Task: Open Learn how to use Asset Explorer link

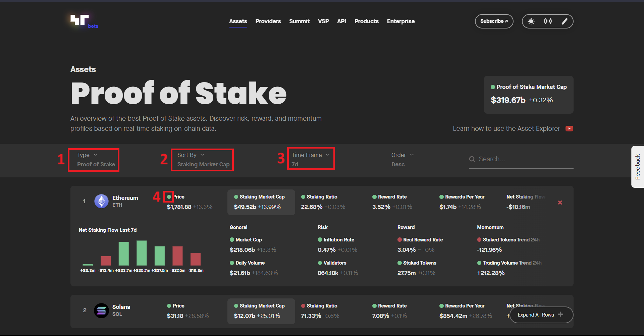Action: 506,129
